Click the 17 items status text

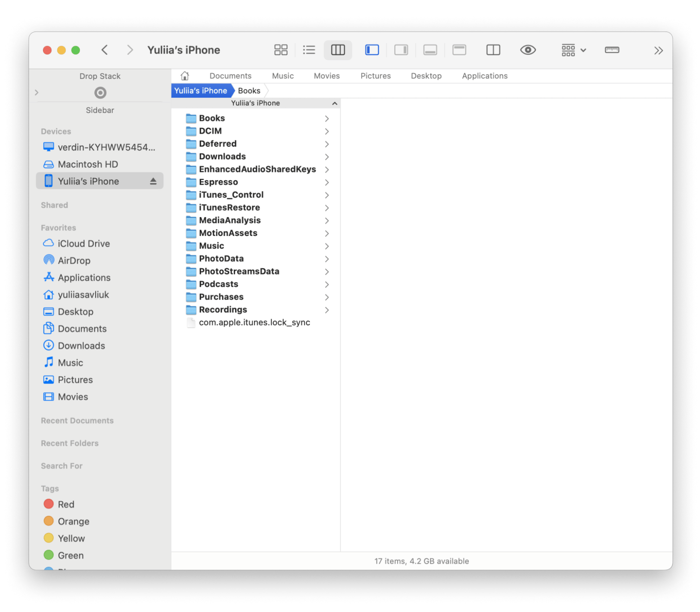422,561
